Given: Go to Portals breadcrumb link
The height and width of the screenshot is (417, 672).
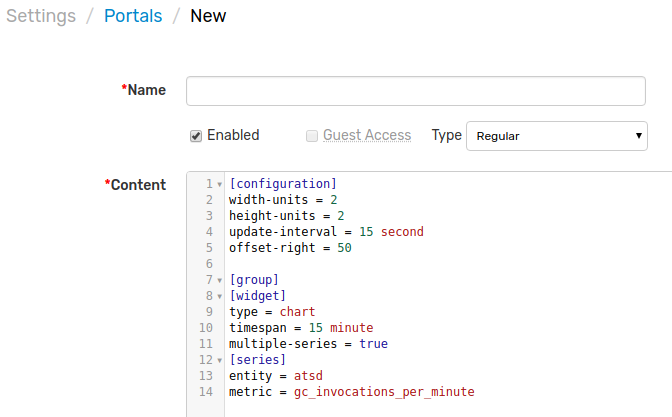Looking at the screenshot, I should click(133, 16).
